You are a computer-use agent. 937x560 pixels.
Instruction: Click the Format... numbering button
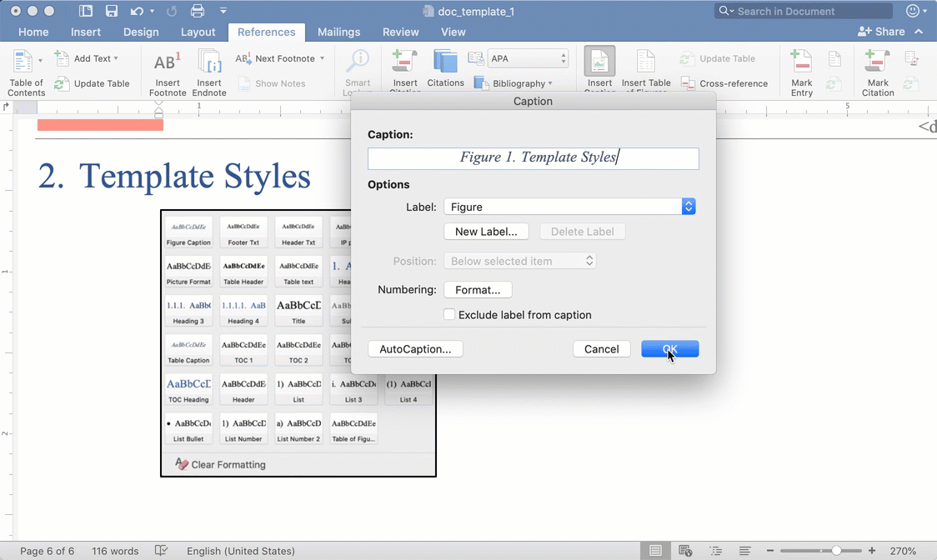tap(478, 290)
